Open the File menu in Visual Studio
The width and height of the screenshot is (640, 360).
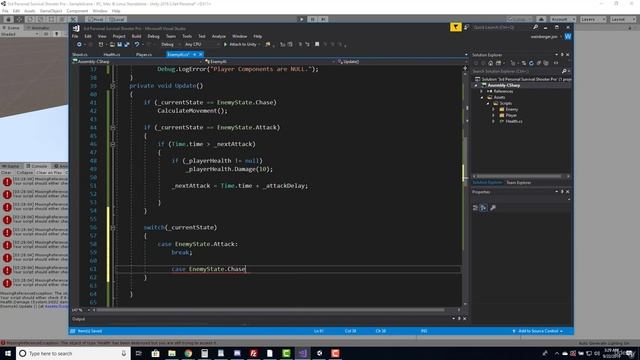(75, 36)
